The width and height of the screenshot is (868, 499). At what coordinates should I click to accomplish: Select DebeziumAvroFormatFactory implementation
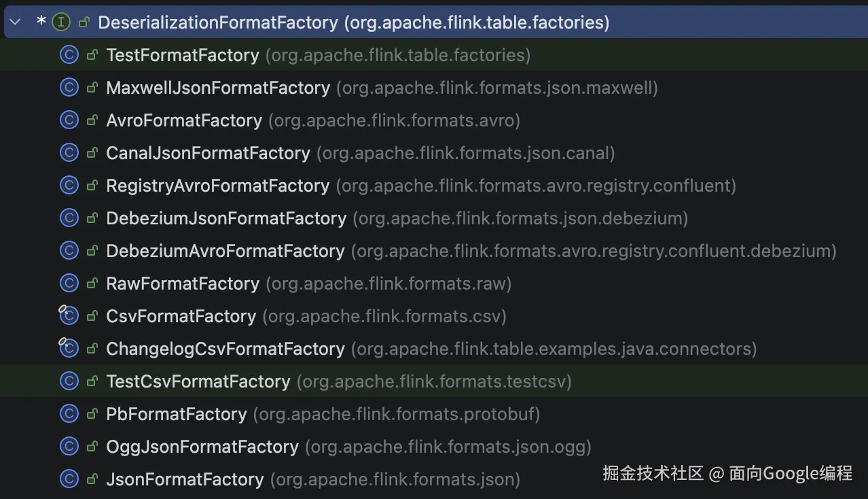point(225,250)
